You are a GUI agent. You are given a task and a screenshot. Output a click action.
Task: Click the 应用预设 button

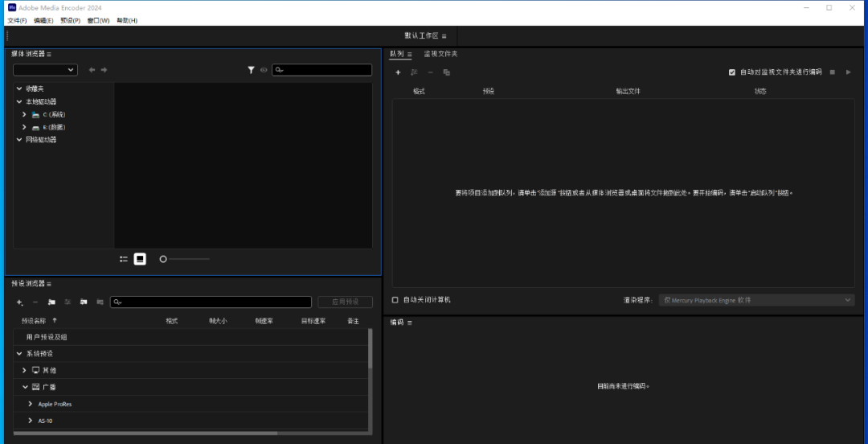click(x=345, y=302)
